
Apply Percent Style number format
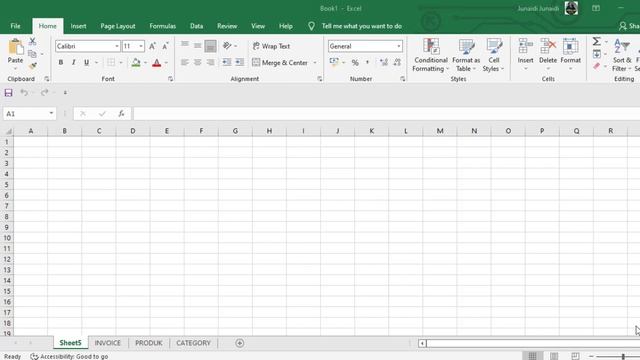click(x=355, y=62)
